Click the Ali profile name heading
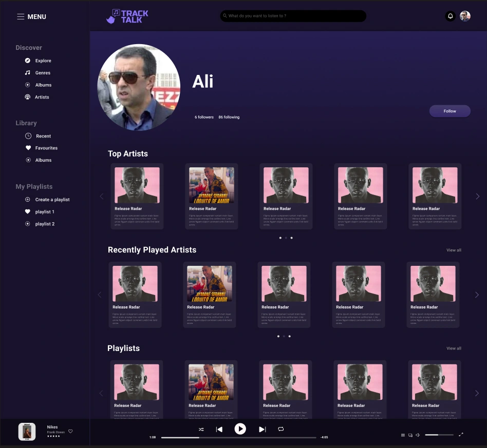 pyautogui.click(x=203, y=82)
